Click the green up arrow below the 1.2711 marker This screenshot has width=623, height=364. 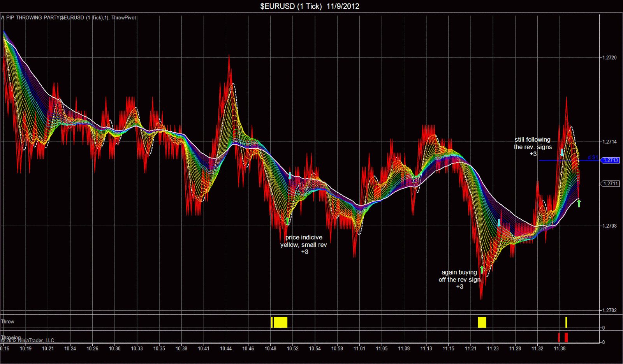point(579,203)
